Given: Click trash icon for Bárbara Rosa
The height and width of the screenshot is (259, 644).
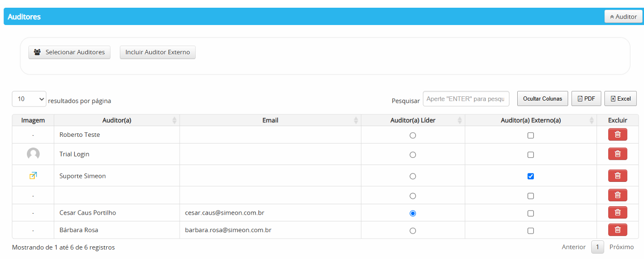Looking at the screenshot, I should pyautogui.click(x=617, y=230).
